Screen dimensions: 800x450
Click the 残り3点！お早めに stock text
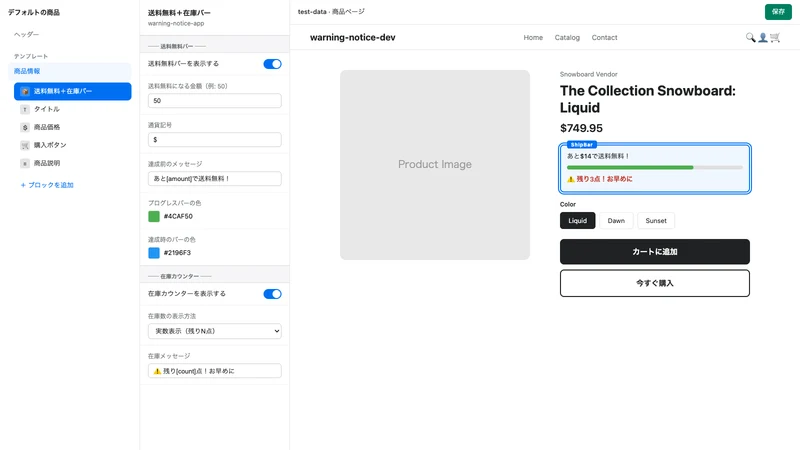point(605,179)
